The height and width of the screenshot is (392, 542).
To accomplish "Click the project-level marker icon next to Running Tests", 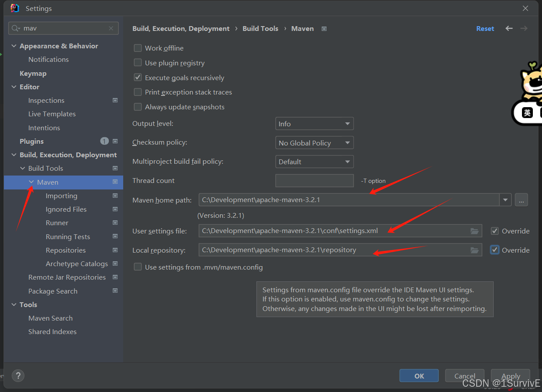I will (x=115, y=237).
